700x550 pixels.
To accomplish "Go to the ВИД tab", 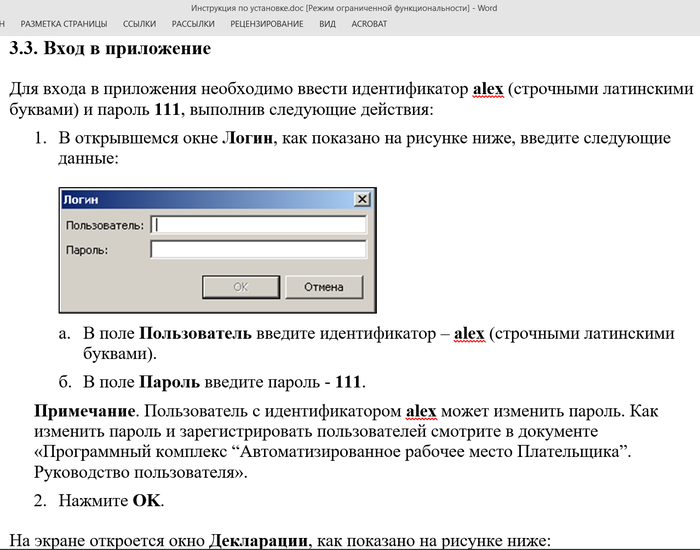I will click(327, 24).
